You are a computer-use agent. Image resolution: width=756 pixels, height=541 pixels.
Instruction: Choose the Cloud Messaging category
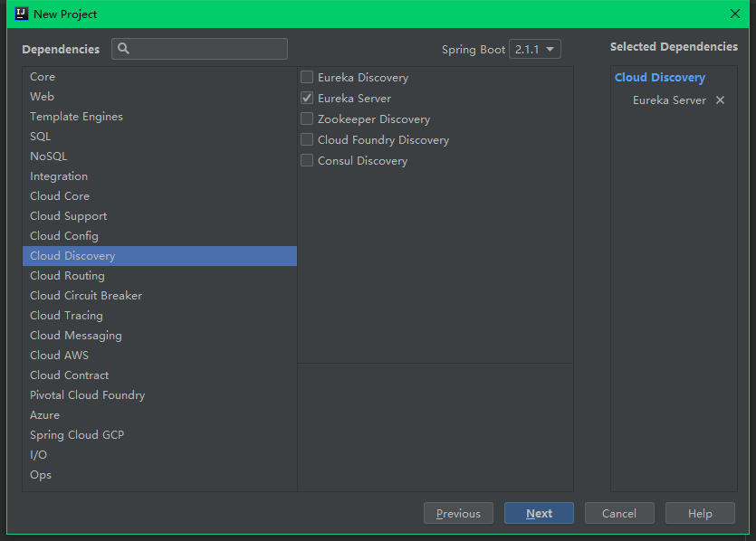[x=159, y=336]
